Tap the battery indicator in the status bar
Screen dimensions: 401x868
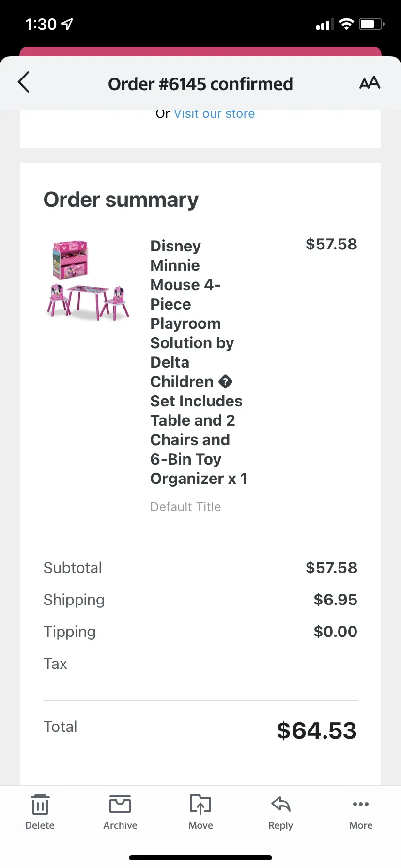pyautogui.click(x=371, y=24)
